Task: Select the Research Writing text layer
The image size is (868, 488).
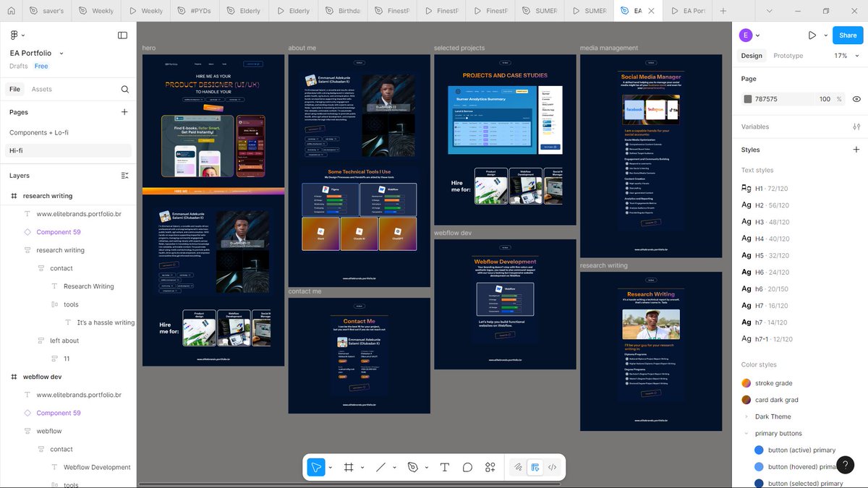Action: click(x=88, y=286)
